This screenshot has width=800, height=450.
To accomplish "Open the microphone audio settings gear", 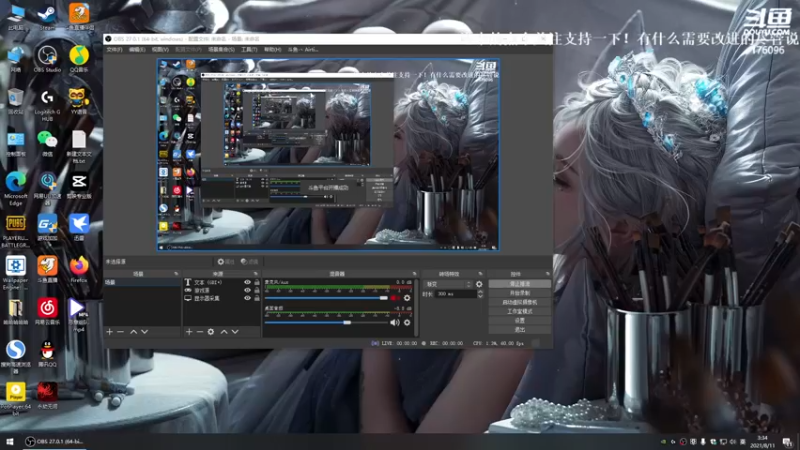I will click(407, 298).
